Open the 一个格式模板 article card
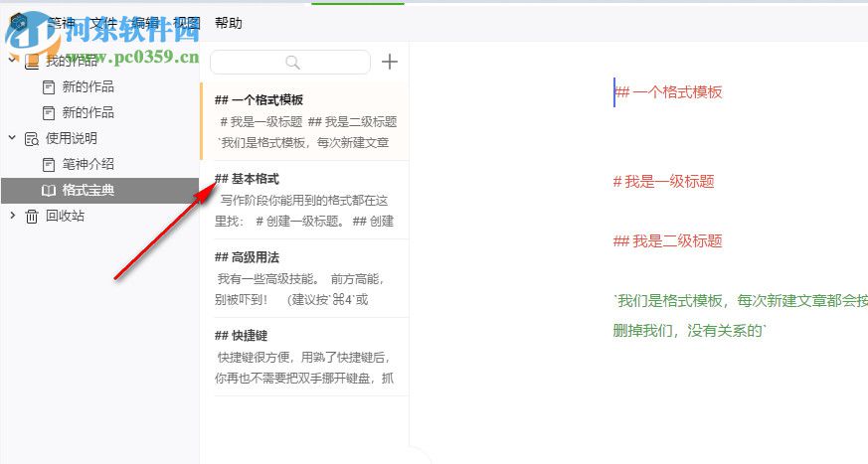Image resolution: width=868 pixels, height=464 pixels. (x=304, y=121)
